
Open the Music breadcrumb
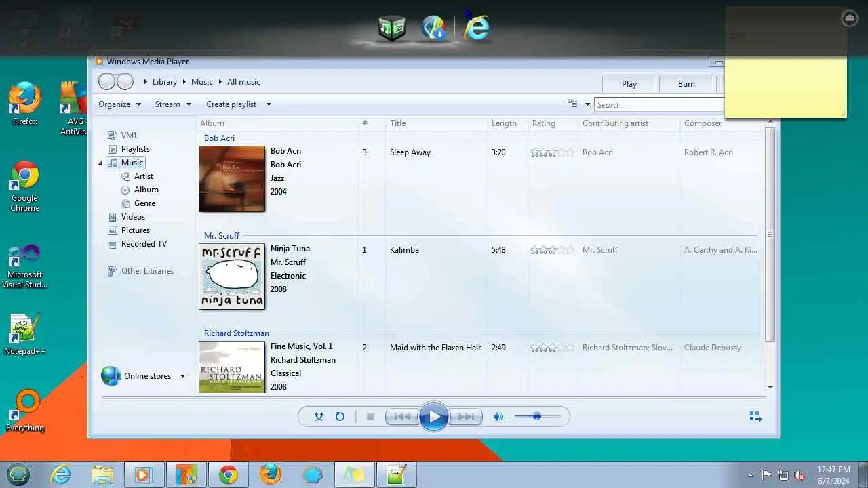point(202,82)
